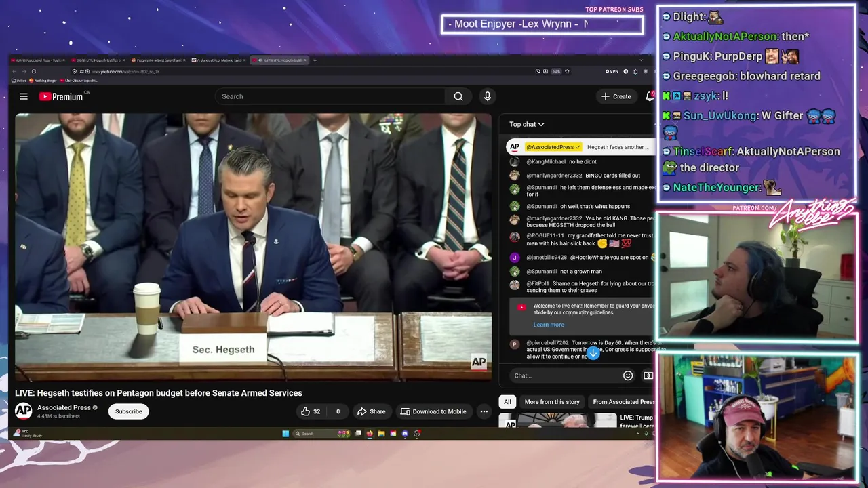Click @FitPol1 username in chat
Viewport: 868px width, 488px height.
click(x=538, y=284)
